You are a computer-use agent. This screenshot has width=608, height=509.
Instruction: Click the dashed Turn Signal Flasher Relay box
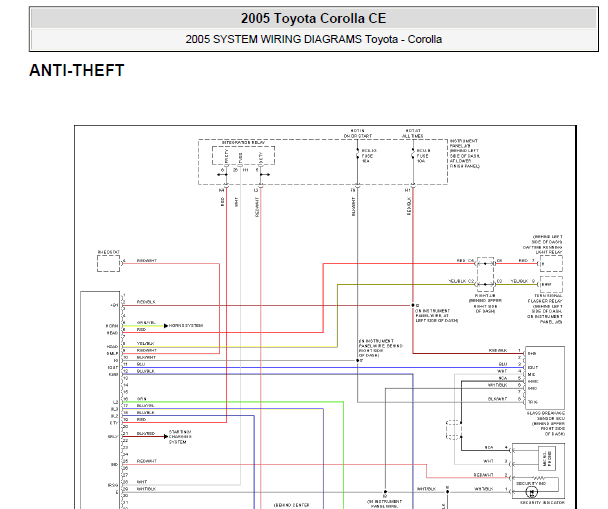click(551, 284)
